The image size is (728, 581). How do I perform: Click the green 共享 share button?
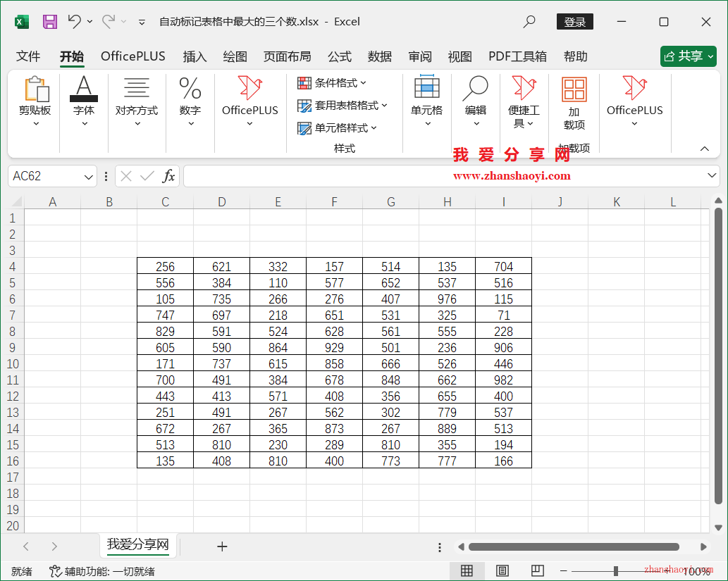(x=689, y=56)
